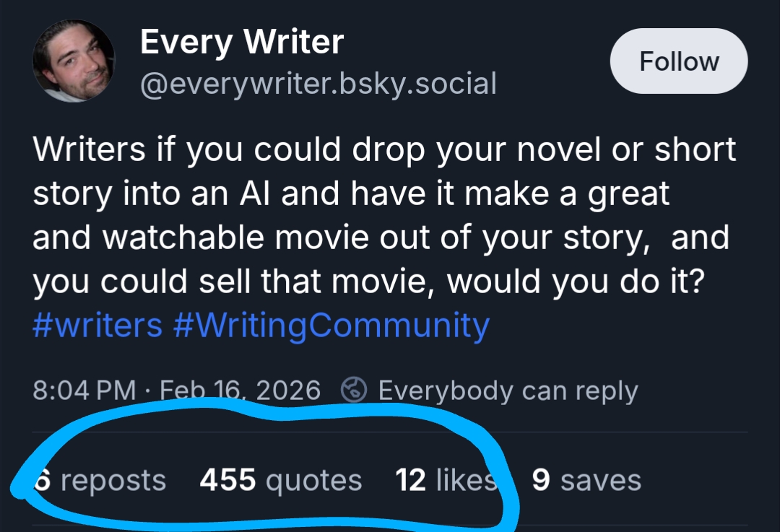This screenshot has width=780, height=532.
Task: View the 6 reposts list
Action: [101, 480]
